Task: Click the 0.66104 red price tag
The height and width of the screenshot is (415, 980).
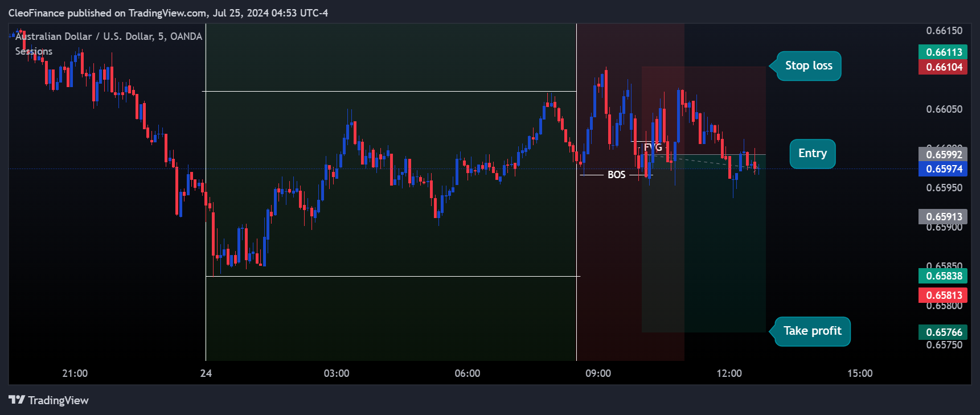Action: coord(943,67)
